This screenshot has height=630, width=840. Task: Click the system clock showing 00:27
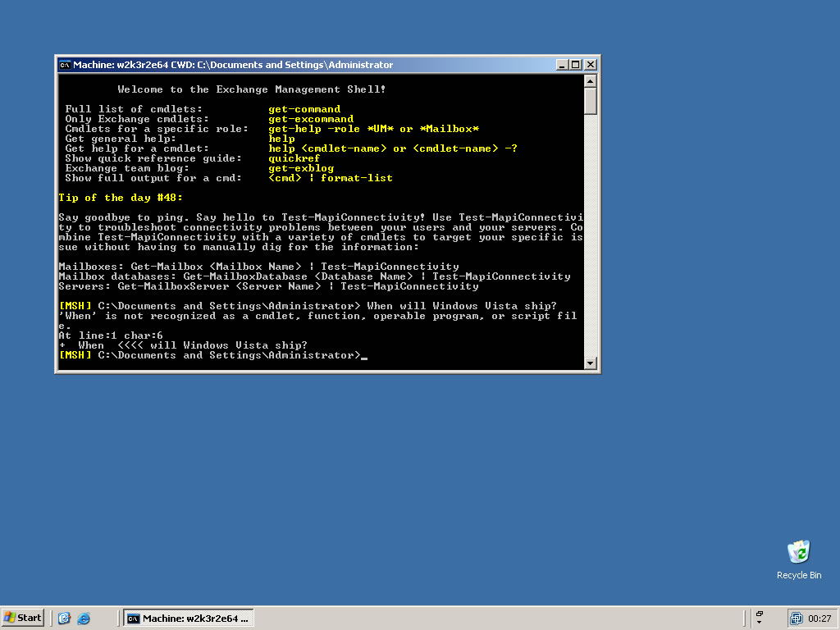tap(819, 618)
